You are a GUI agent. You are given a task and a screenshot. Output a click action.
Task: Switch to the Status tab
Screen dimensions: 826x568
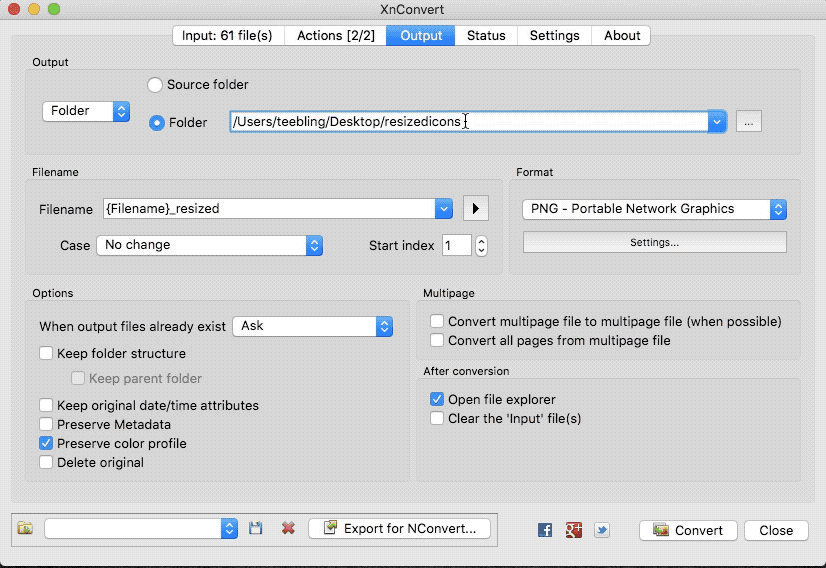486,35
